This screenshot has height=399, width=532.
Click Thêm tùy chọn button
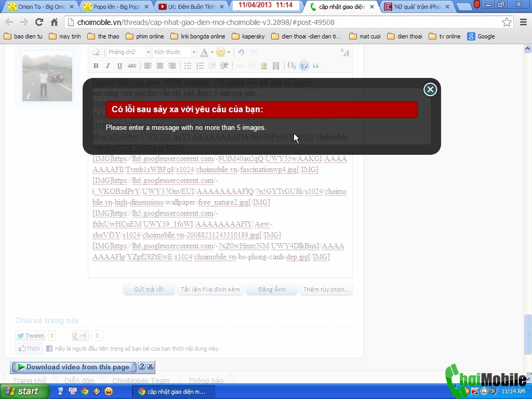[326, 289]
